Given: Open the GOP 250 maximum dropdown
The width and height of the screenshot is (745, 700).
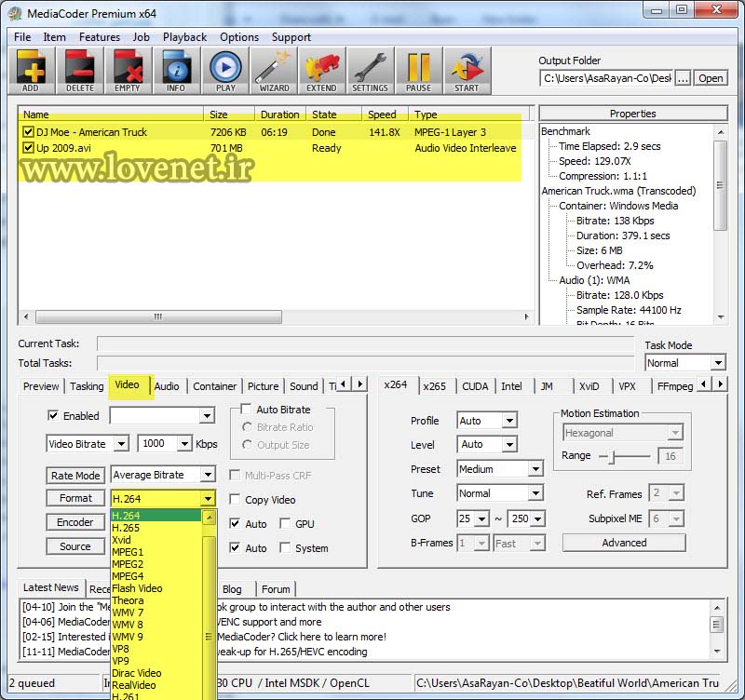Looking at the screenshot, I should tap(538, 518).
